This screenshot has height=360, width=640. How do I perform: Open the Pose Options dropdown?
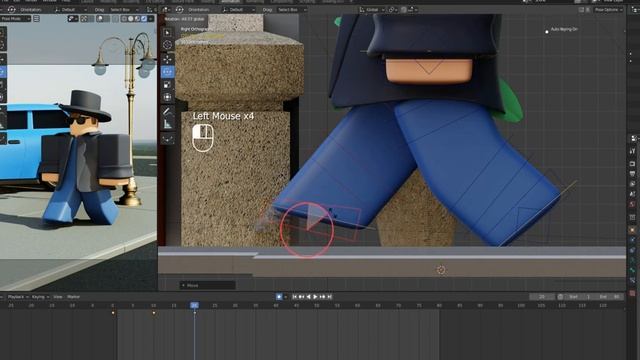608,9
